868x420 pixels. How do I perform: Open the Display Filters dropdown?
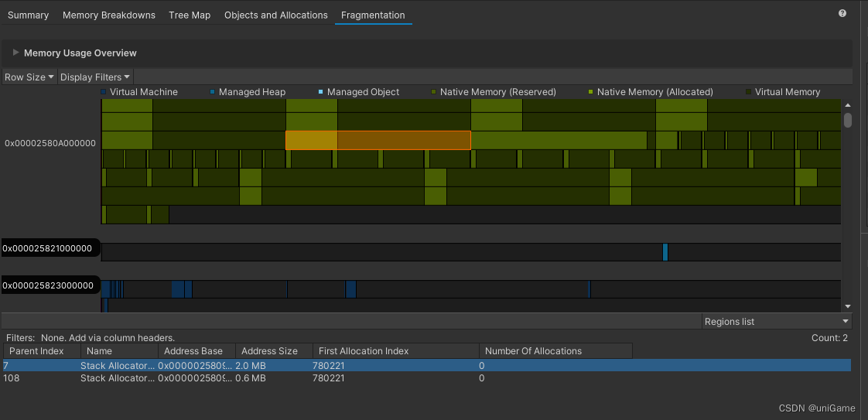click(95, 77)
